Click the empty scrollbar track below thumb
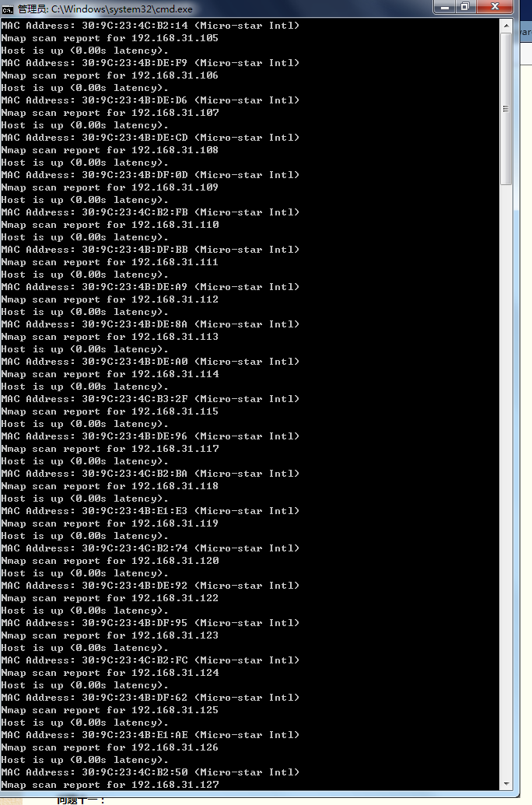 coord(506,482)
